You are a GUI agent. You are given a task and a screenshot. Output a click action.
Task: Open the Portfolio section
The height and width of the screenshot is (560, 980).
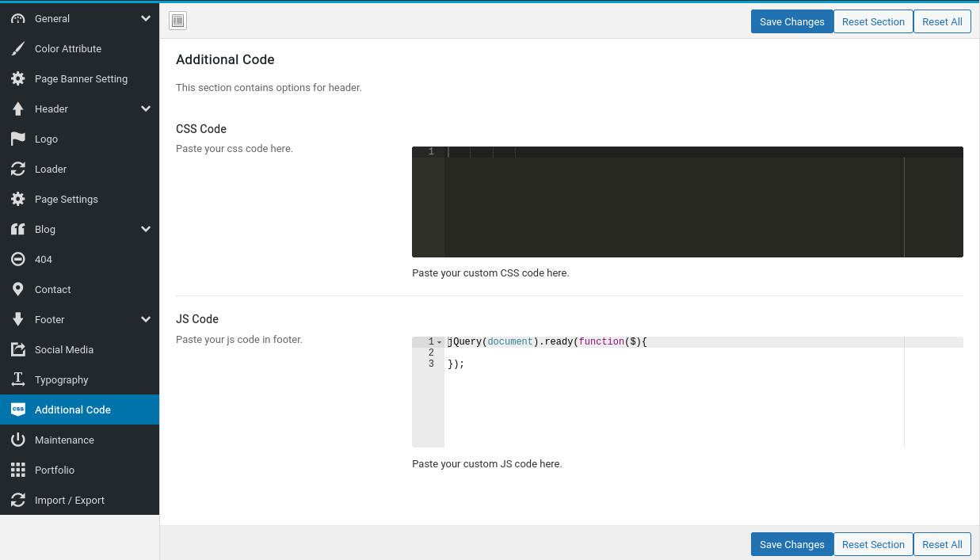[79, 470]
